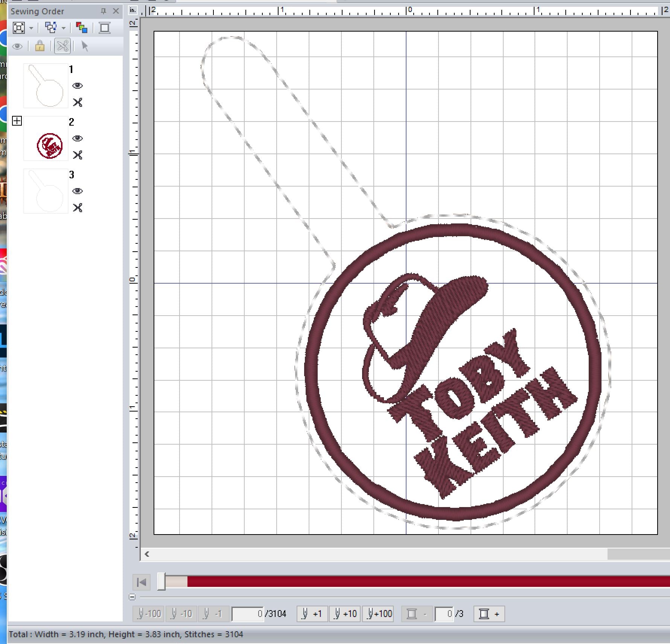
Task: Click the 'in.' ruler unit button
Action: click(133, 11)
